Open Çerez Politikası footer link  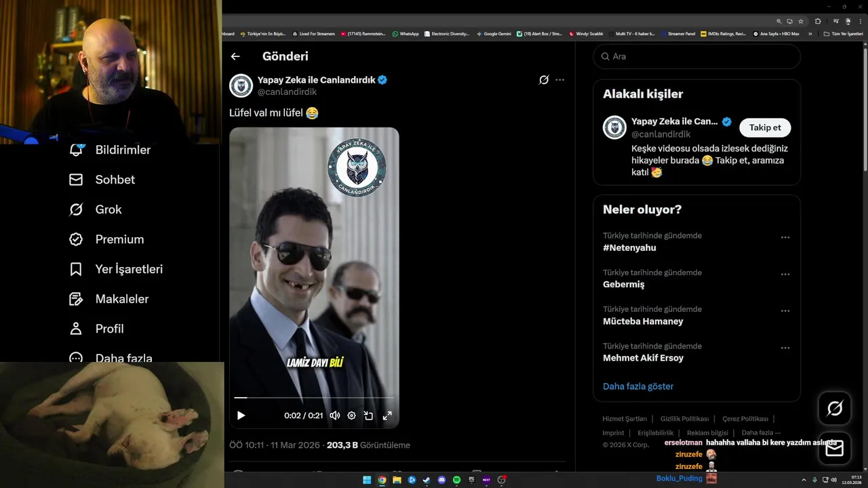[745, 419]
